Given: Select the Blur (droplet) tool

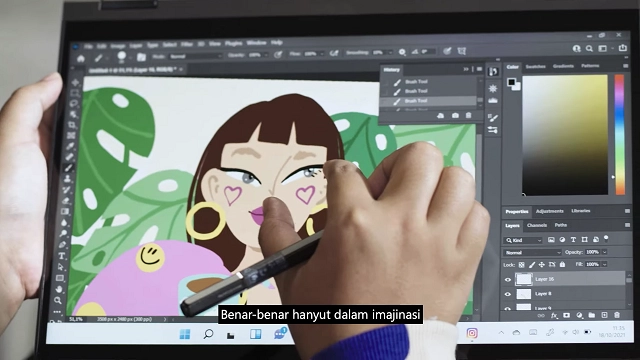Looking at the screenshot, I should click(64, 222).
